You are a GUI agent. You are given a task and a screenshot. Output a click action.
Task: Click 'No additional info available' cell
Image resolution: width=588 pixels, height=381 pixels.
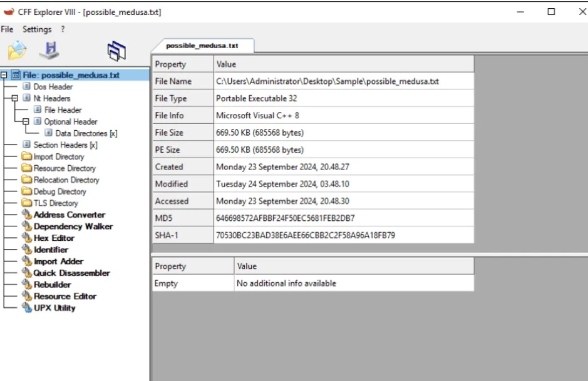354,283
